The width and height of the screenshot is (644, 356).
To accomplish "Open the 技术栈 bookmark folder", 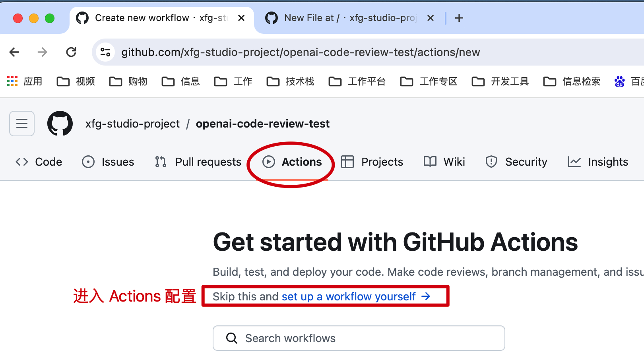I will [290, 81].
